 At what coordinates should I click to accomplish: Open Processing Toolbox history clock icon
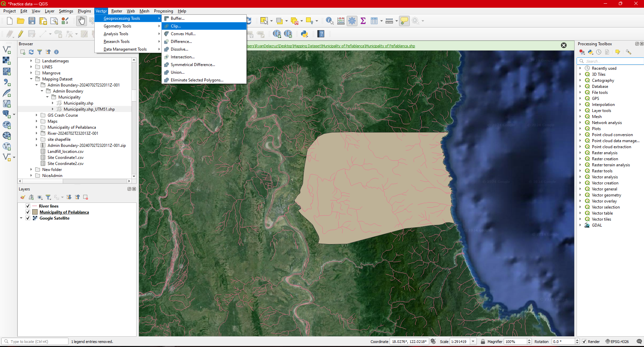pos(599,52)
